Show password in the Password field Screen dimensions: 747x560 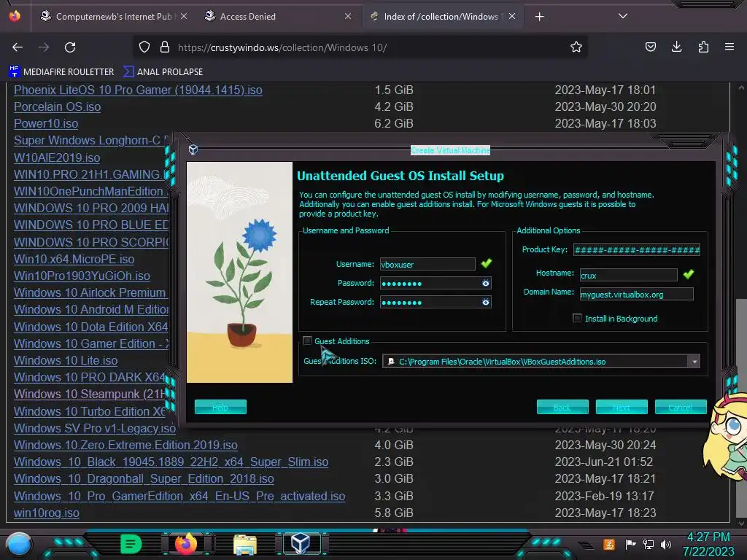[485, 284]
